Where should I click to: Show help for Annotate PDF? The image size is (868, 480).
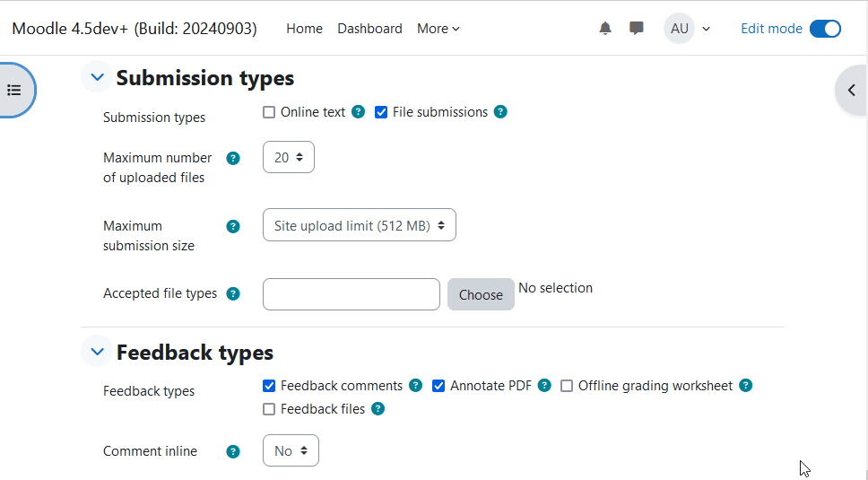tap(544, 385)
